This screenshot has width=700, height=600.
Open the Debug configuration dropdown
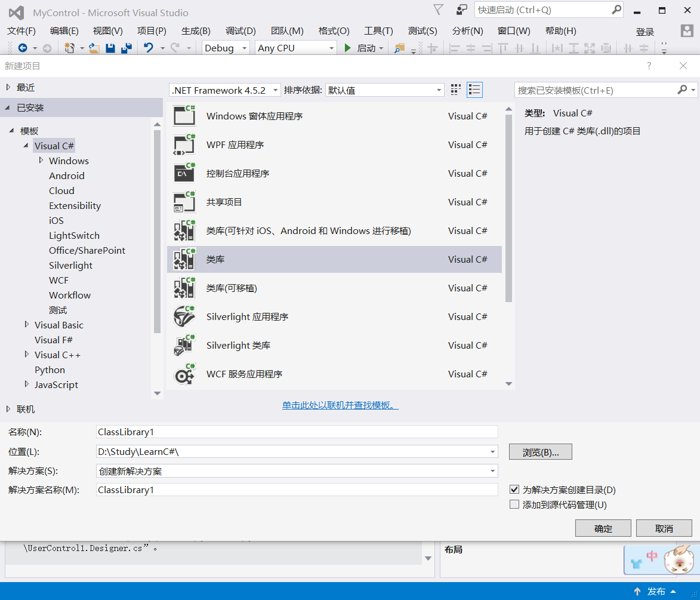244,48
